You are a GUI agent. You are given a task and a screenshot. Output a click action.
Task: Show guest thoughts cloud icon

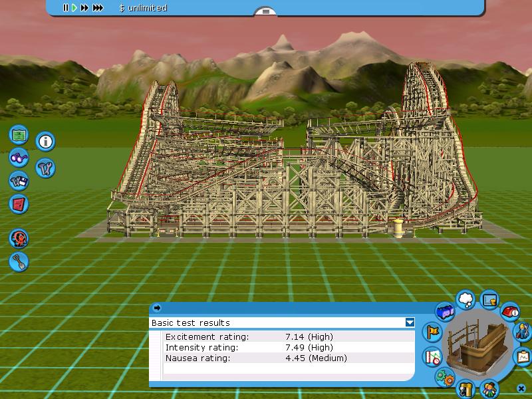(x=466, y=300)
